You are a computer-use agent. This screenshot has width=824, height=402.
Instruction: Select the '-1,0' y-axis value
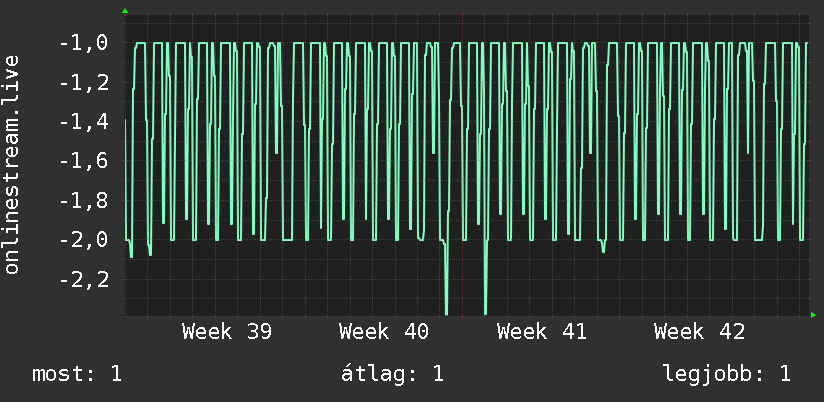coord(84,43)
